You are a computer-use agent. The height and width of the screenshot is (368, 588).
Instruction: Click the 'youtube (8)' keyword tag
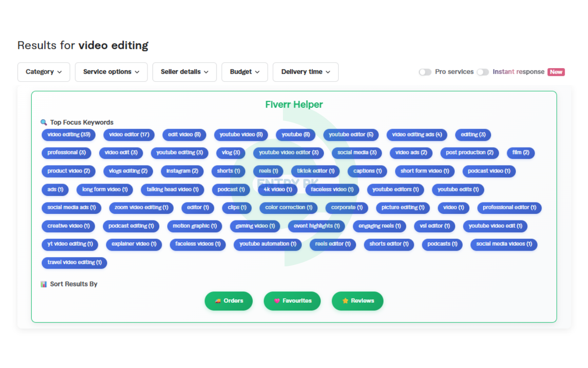[296, 135]
